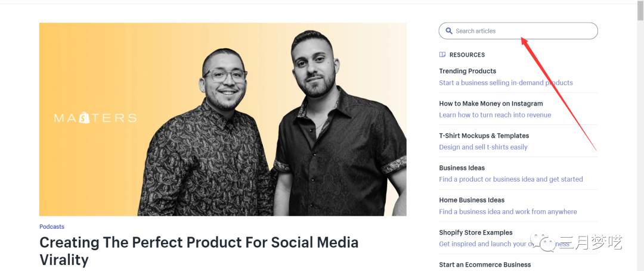Select How to Make Money on Instagram
Image resolution: width=644 pixels, height=271 pixels.
[491, 104]
